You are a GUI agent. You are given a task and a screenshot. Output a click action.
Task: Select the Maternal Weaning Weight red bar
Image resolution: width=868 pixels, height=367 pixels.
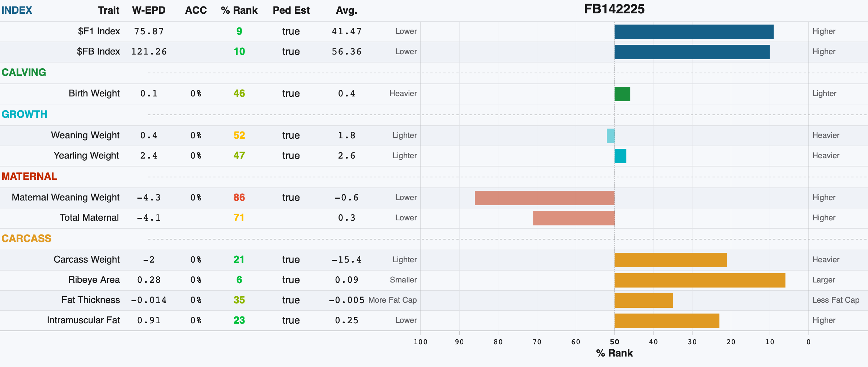click(x=545, y=198)
